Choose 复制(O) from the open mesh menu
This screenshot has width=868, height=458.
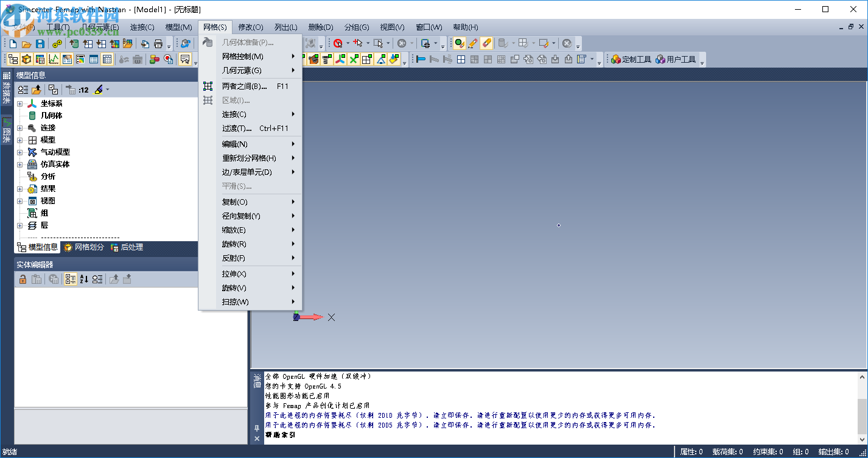tap(234, 202)
